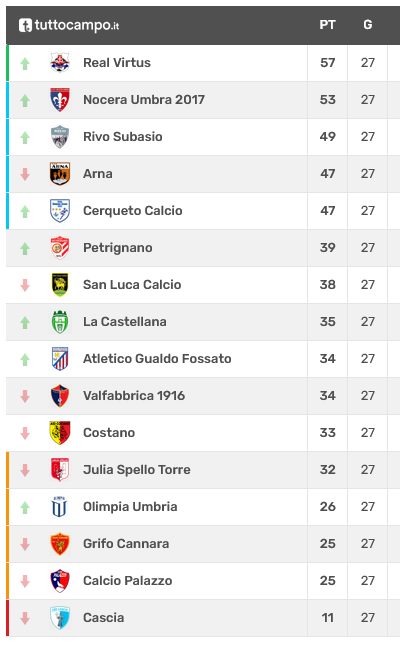Click green up arrow beside Petrignano
This screenshot has height=646, width=400.
pyautogui.click(x=25, y=248)
